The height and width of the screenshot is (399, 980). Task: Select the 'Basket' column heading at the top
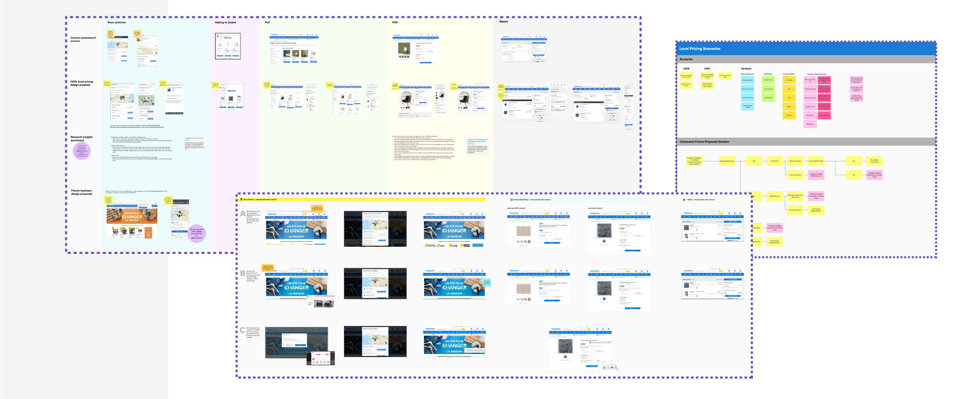pos(503,21)
